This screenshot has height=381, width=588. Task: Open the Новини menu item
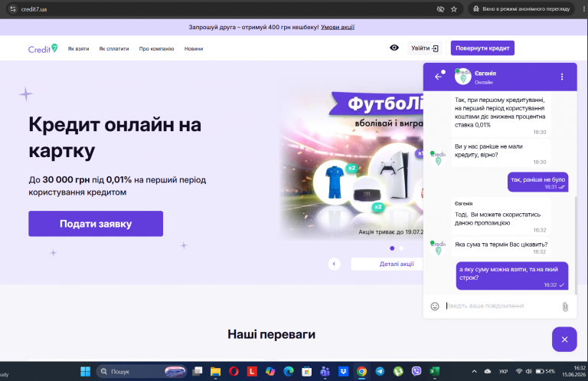pos(194,49)
